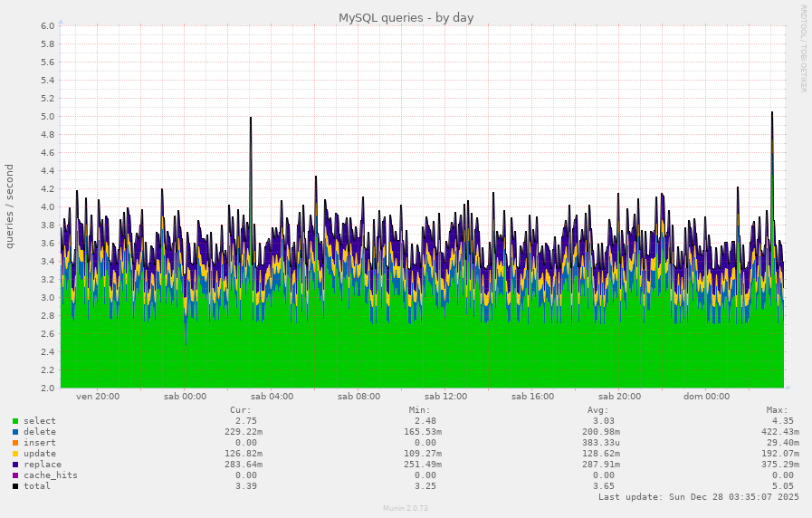Click the update minimum value 109.27m

click(423, 454)
